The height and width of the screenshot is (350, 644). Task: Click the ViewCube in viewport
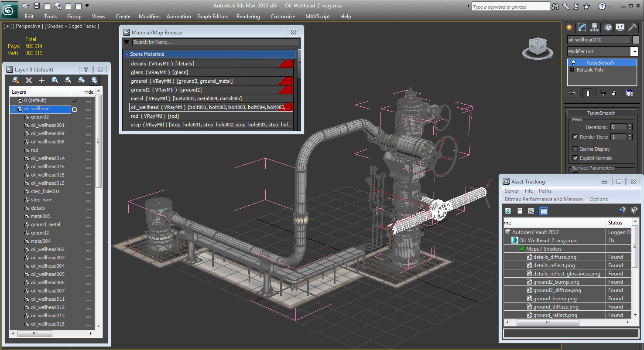click(537, 47)
